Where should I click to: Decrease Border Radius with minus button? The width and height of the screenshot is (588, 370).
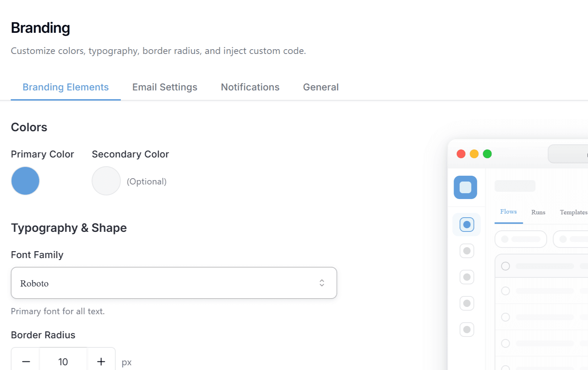tap(26, 362)
